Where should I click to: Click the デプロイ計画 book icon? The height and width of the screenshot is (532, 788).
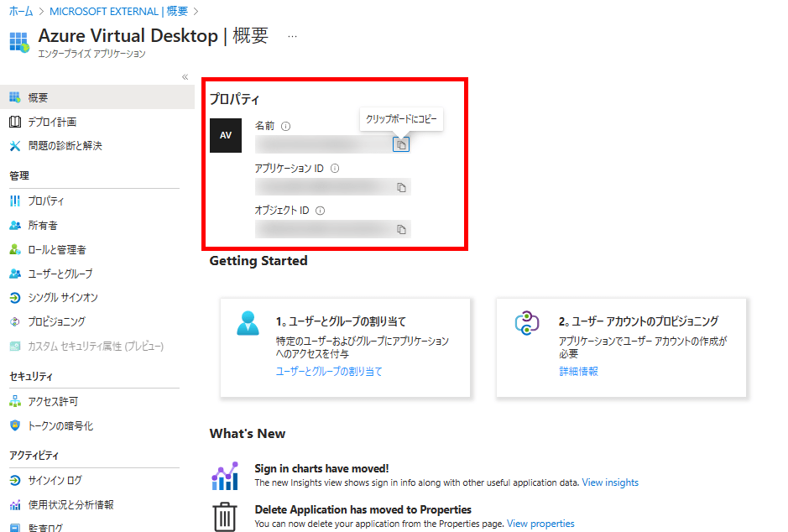pos(15,122)
